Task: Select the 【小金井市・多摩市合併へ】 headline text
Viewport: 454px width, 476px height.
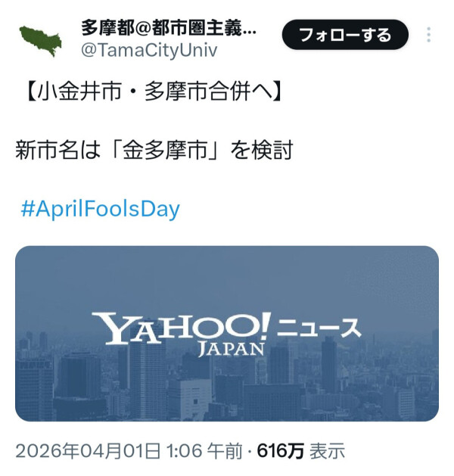Action: click(155, 92)
